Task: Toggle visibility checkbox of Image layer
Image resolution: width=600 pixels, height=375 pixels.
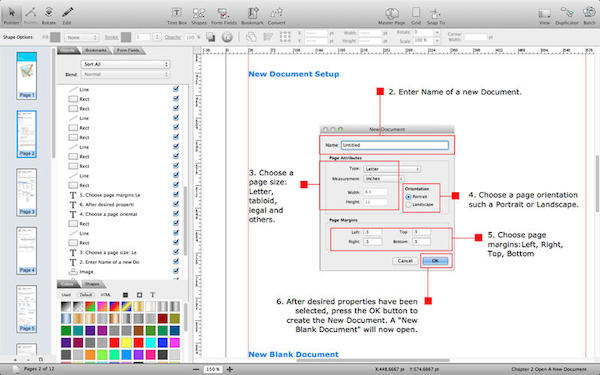Action: click(x=176, y=271)
